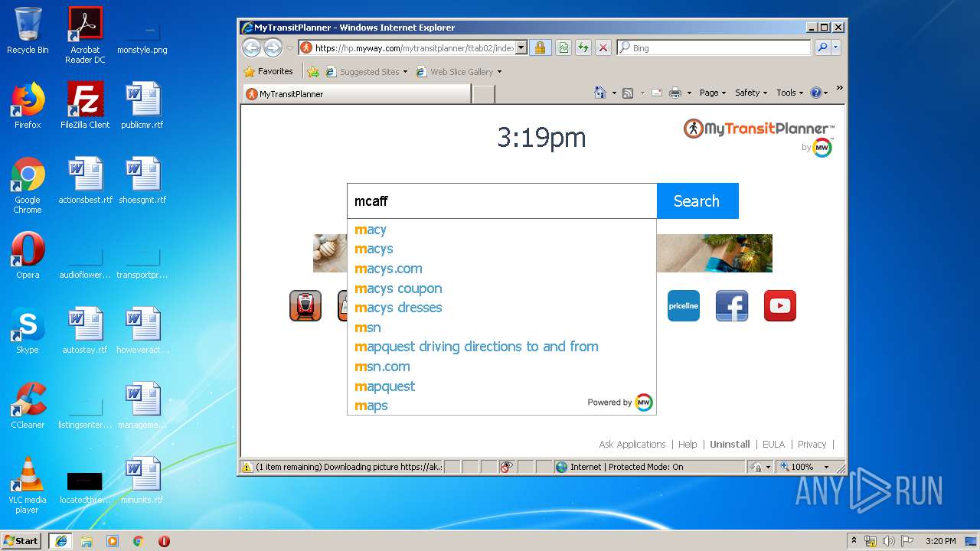The height and width of the screenshot is (551, 980).
Task: Click the security lock icon in address bar
Action: tap(540, 47)
